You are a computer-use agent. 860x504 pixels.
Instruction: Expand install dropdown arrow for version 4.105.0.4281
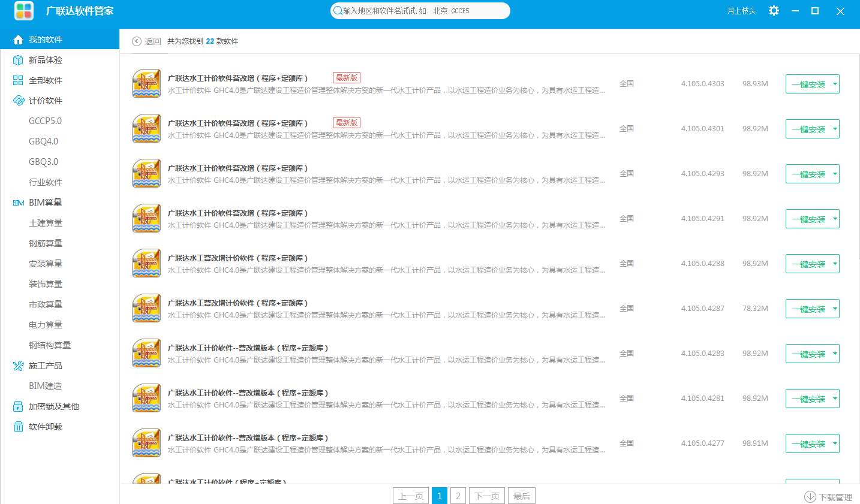835,399
